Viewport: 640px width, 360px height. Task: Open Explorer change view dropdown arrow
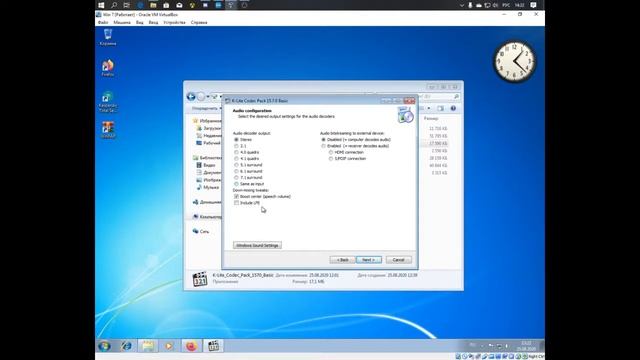point(429,108)
